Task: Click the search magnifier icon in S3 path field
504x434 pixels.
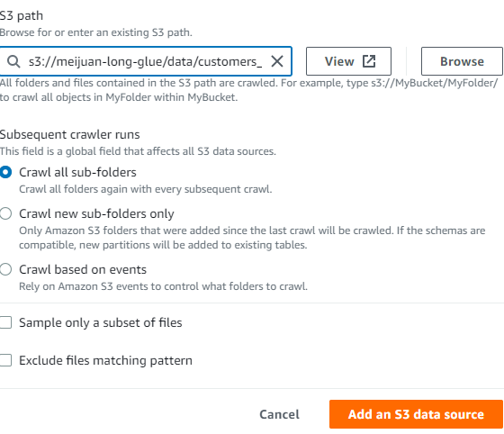Action: point(13,61)
